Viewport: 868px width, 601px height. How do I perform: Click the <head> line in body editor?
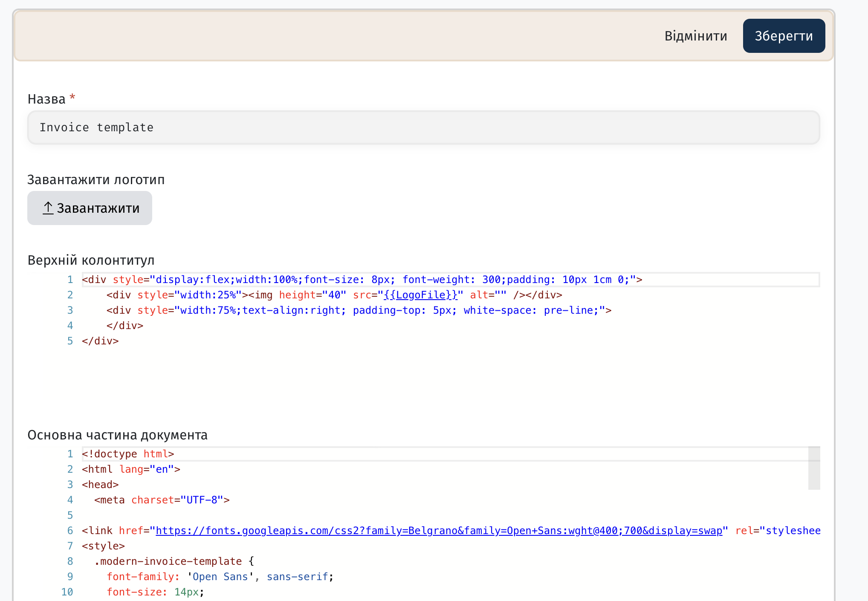click(100, 485)
